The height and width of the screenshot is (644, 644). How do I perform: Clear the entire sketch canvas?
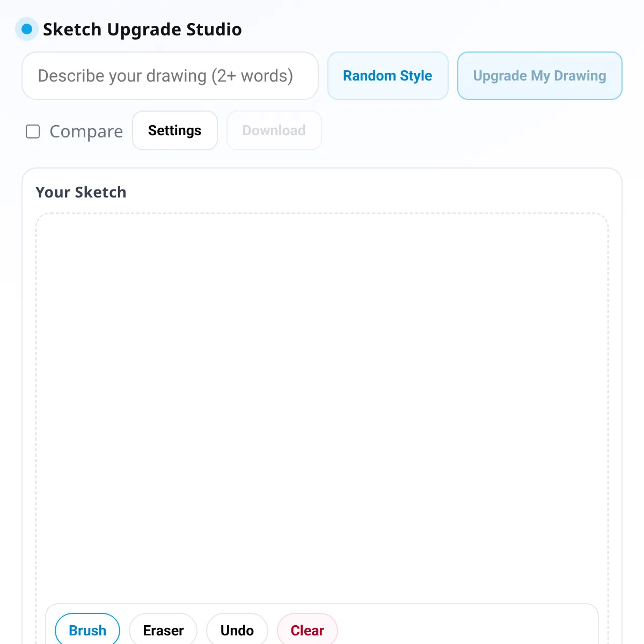tap(308, 630)
